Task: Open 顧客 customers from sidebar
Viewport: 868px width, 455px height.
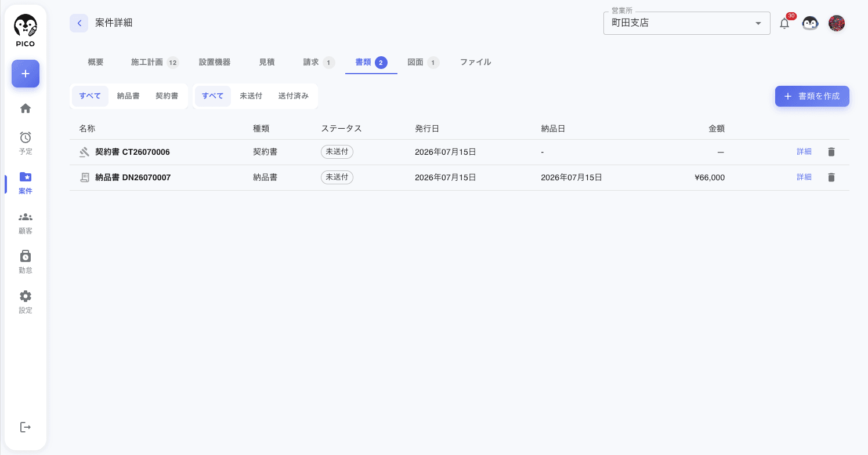Action: (26, 223)
